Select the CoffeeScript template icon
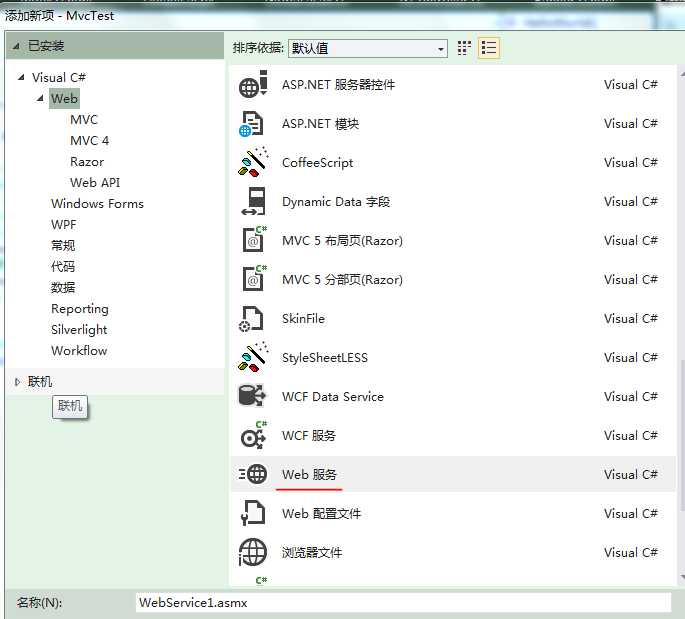Viewport: 685px width, 619px height. (x=253, y=162)
